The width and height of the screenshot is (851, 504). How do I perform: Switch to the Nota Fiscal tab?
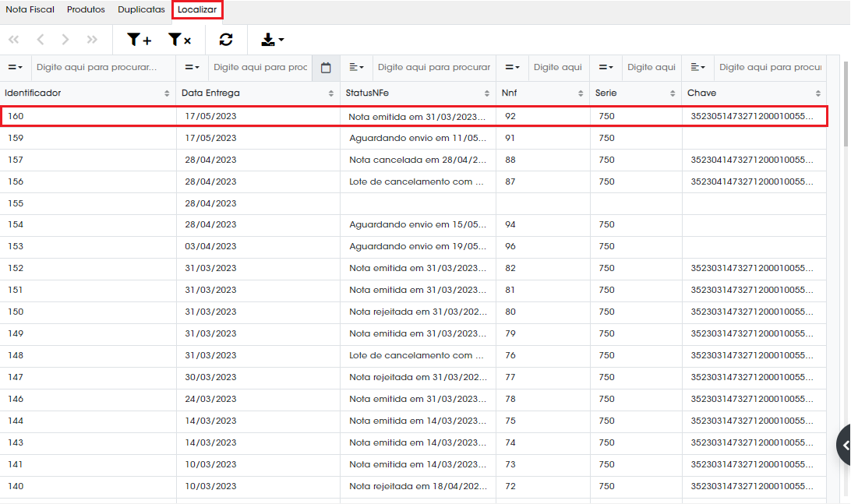point(30,10)
